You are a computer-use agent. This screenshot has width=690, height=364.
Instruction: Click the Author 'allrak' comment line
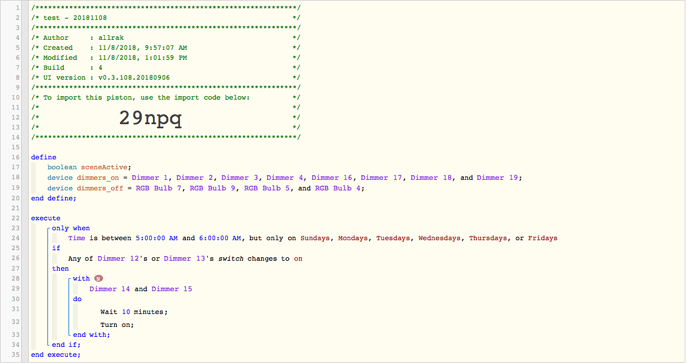pos(165,38)
